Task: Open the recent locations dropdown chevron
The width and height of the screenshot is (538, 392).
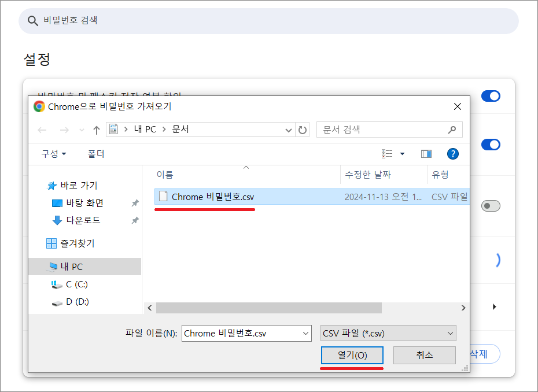Action: click(x=82, y=130)
